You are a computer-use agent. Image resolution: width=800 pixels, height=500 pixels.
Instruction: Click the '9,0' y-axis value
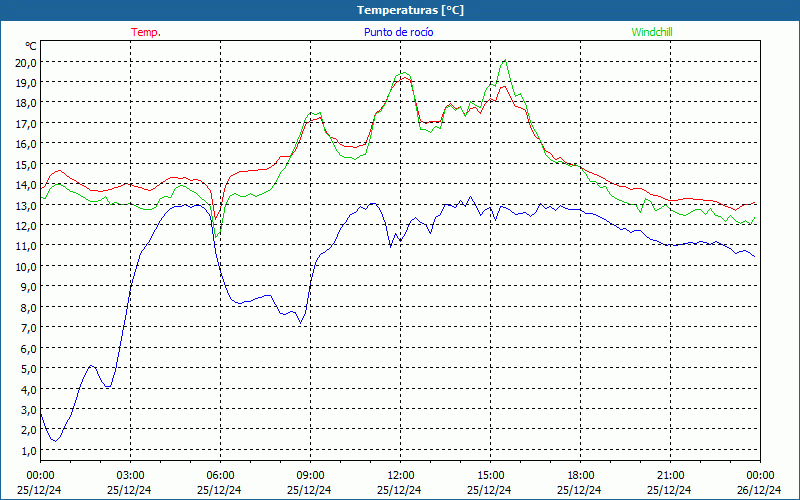(29, 287)
